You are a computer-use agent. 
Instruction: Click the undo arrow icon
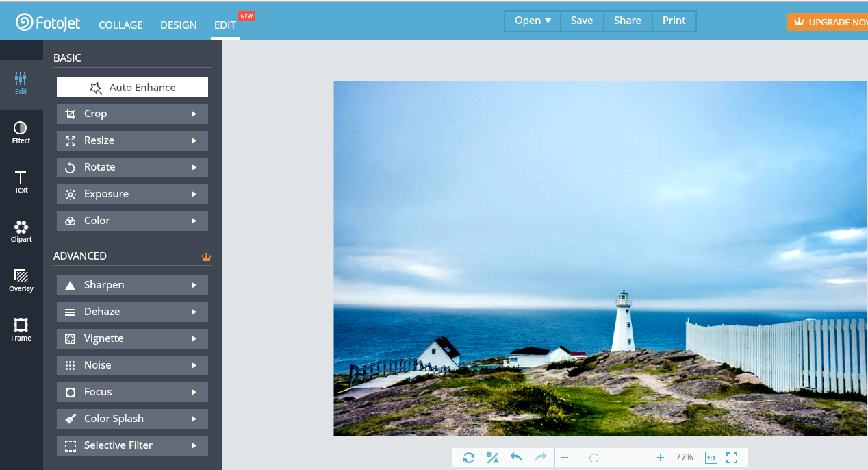(x=517, y=458)
